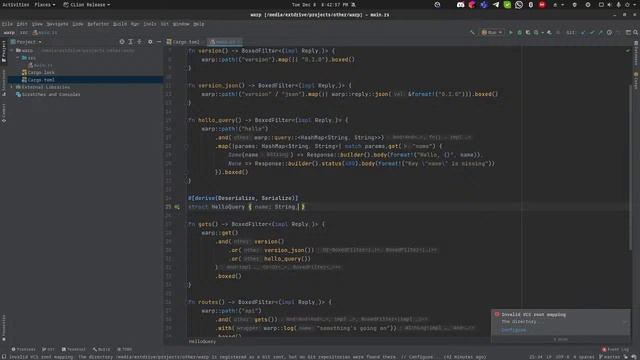The width and height of the screenshot is (640, 360).
Task: Select Cargo.lock in project tree
Action: point(38,72)
